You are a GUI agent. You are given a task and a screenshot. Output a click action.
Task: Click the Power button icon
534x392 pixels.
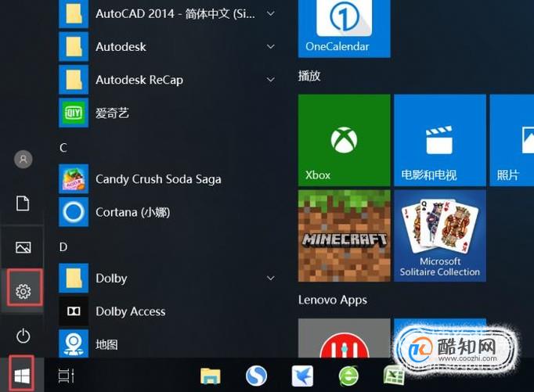pyautogui.click(x=23, y=336)
